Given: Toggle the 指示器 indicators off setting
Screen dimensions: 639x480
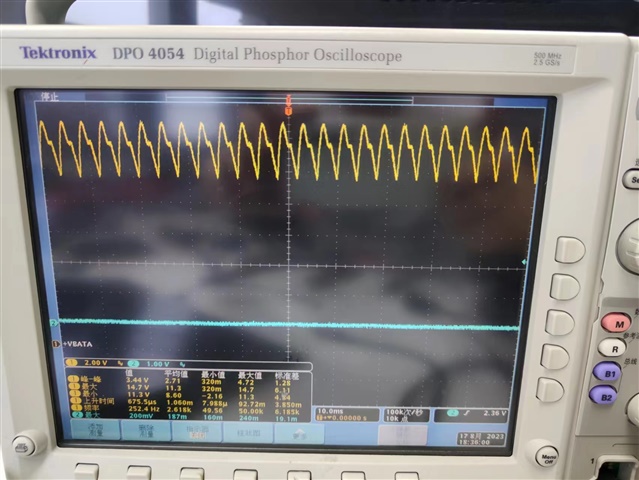Looking at the screenshot, I should (196, 432).
